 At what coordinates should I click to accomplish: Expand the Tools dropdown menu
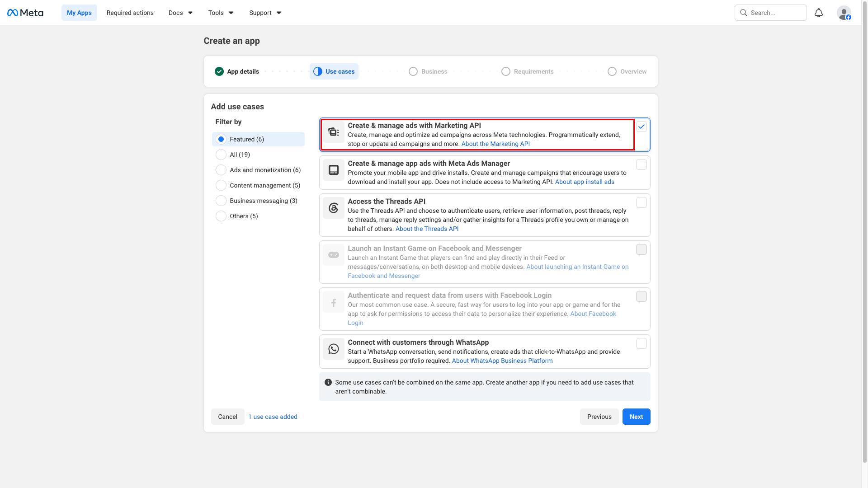pyautogui.click(x=221, y=13)
